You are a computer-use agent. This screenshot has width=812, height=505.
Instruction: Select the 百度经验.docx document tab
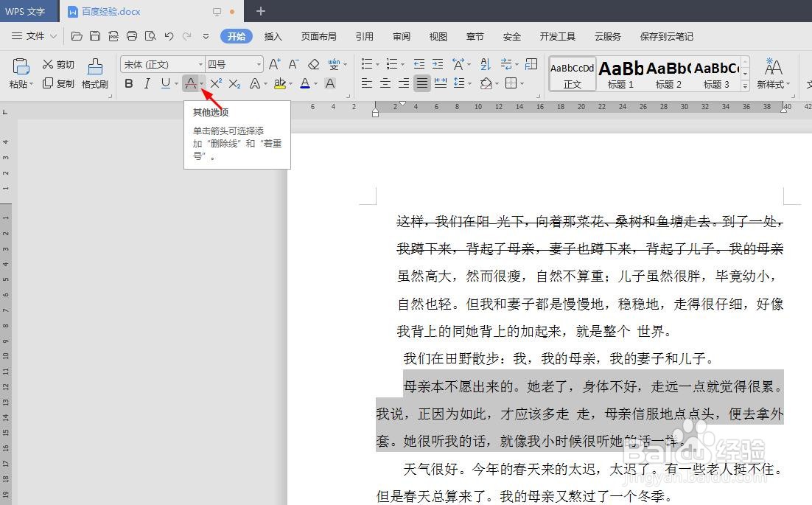coord(111,11)
